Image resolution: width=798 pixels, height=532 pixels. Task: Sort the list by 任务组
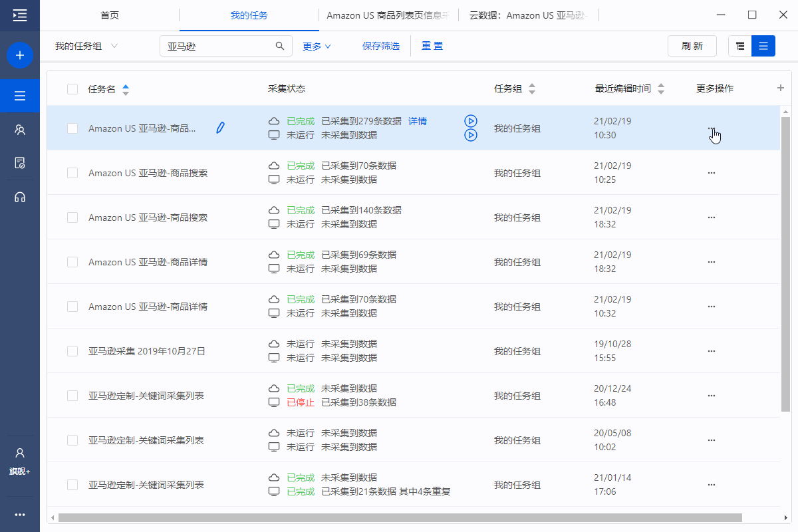click(531, 89)
